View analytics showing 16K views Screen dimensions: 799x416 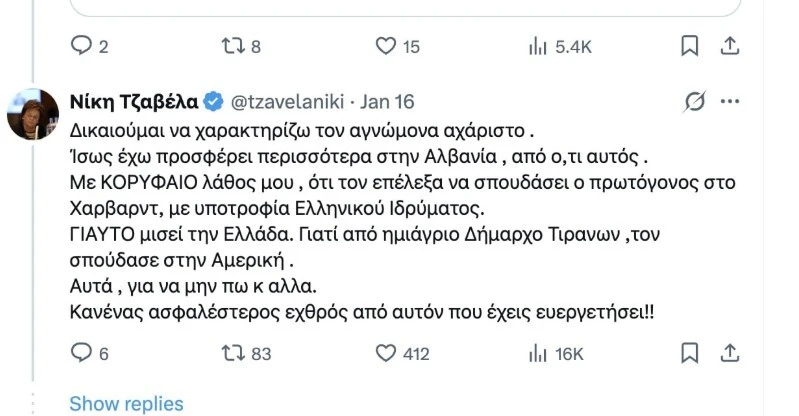539,353
